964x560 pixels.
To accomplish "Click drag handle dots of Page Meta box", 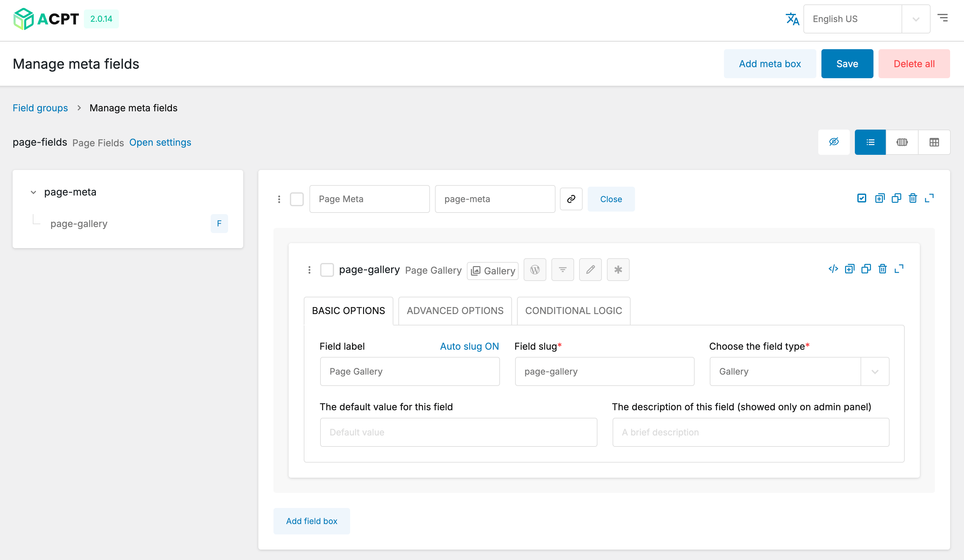I will (x=279, y=199).
